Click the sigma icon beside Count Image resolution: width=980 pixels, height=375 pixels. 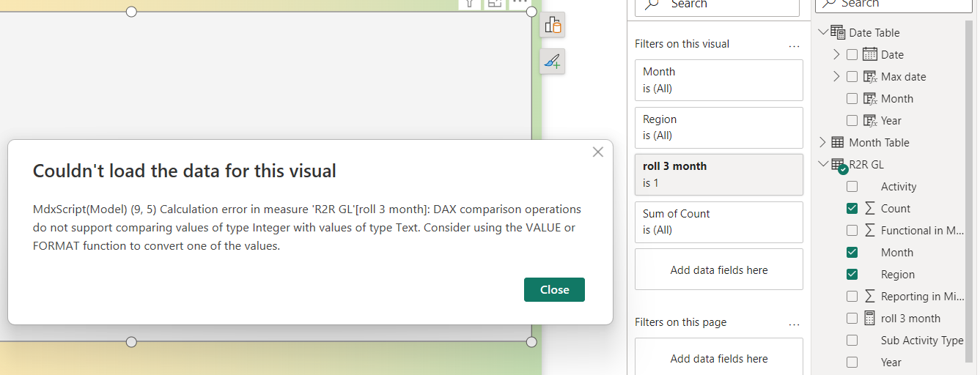pos(870,208)
